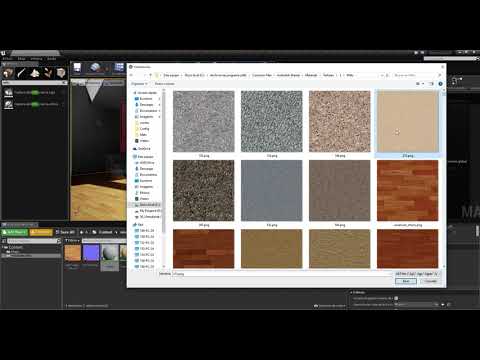Viewport: 480px width, 360px height.
Task: Open the File menu in Unreal Editor
Action: [x=7, y=59]
